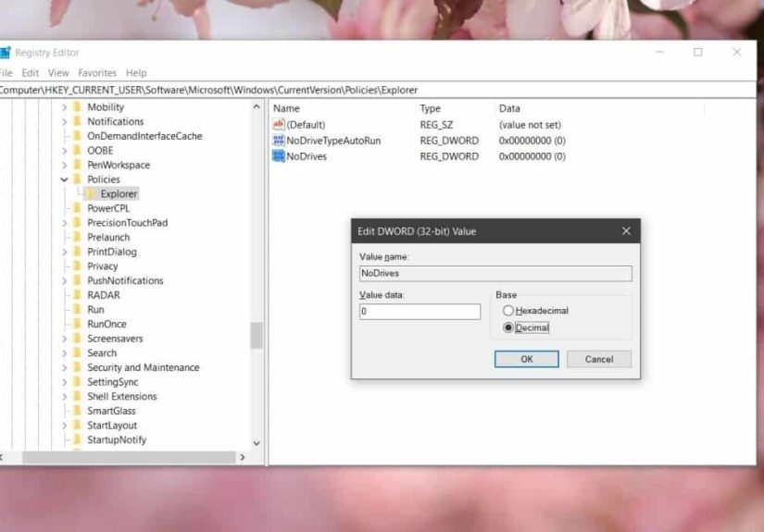
Task: Click the PowerCPL folder icon
Action: (77, 208)
